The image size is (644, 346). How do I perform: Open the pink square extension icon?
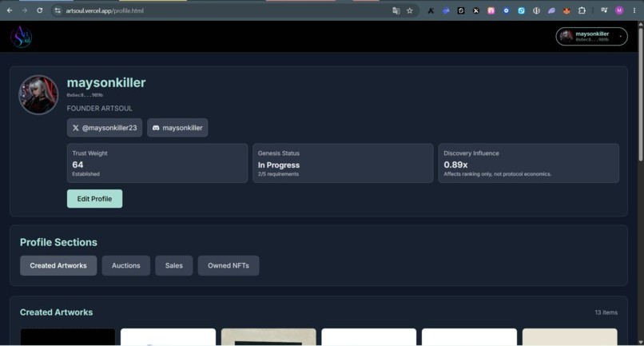491,10
